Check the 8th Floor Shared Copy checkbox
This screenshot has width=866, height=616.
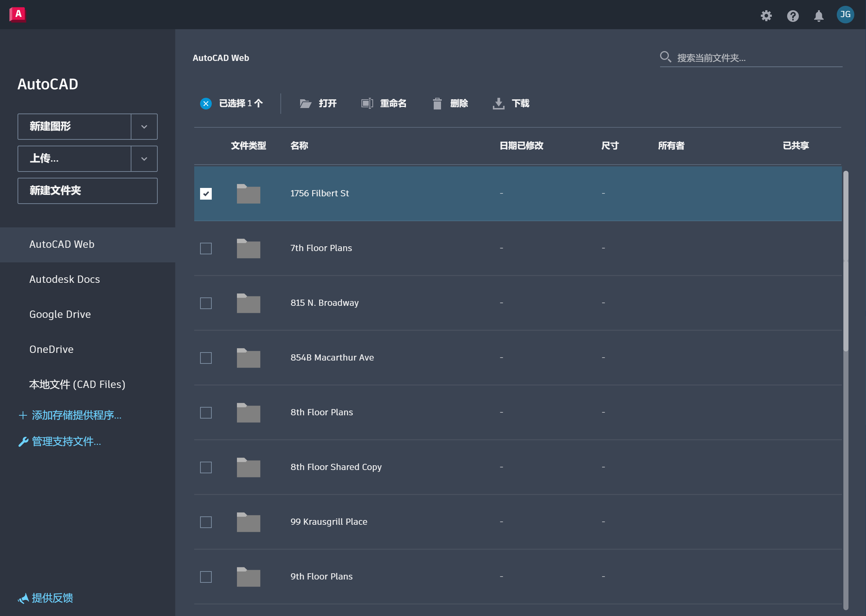206,467
